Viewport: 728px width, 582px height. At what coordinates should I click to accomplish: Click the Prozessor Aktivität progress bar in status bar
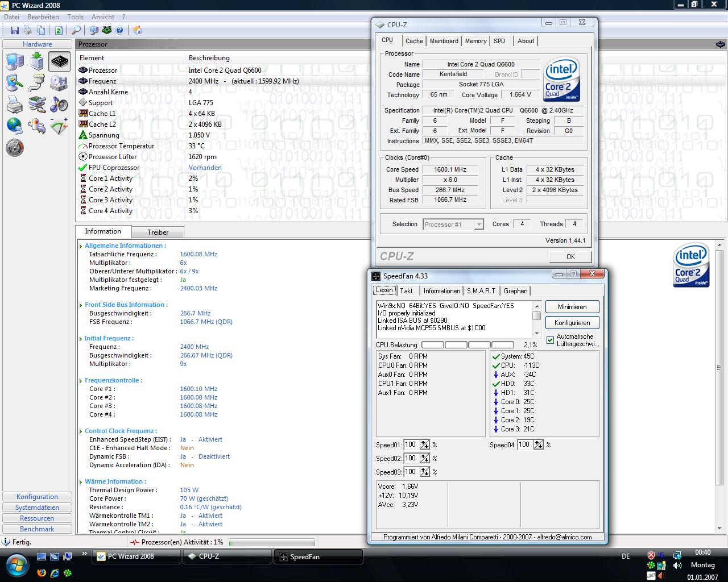(271, 542)
